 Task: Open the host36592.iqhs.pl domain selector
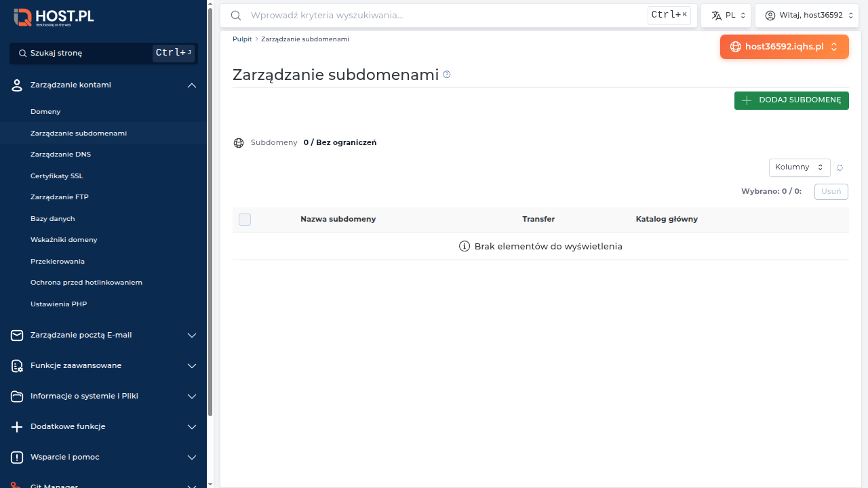[x=785, y=47]
